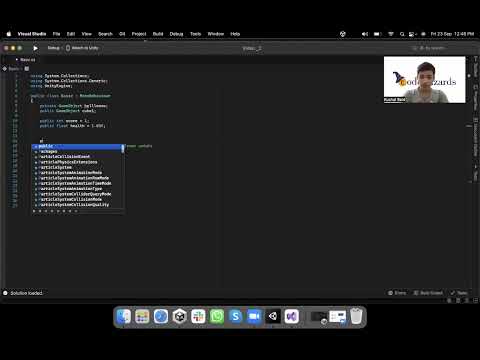480x360 pixels.
Task: Open the Debug menu in menu bar
Action: click(176, 34)
